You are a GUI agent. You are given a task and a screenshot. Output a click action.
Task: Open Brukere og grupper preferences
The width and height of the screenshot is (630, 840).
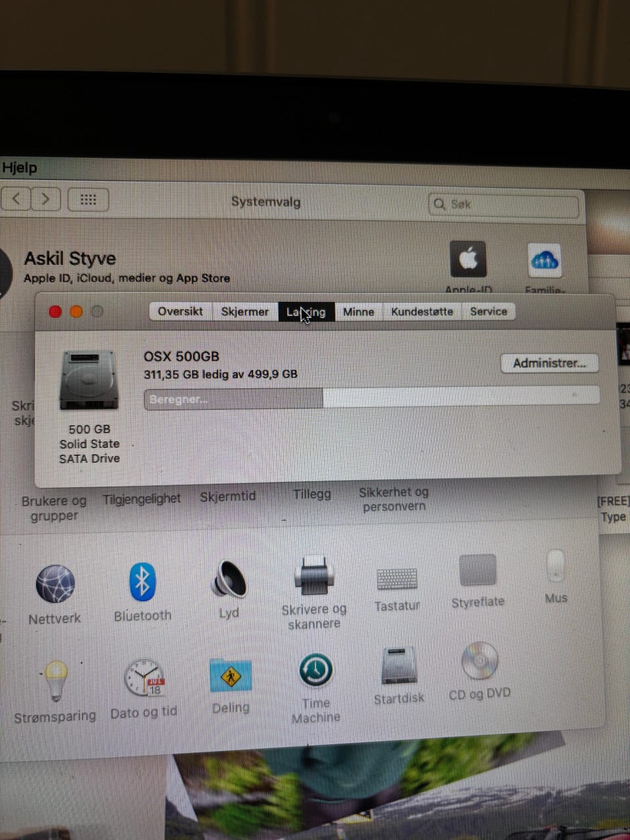(54, 509)
